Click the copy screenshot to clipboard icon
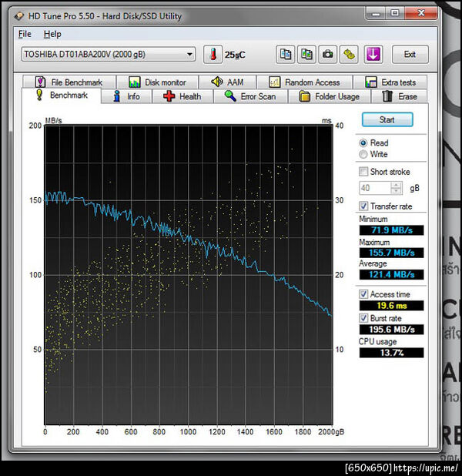This screenshot has height=476, width=462. coord(306,55)
